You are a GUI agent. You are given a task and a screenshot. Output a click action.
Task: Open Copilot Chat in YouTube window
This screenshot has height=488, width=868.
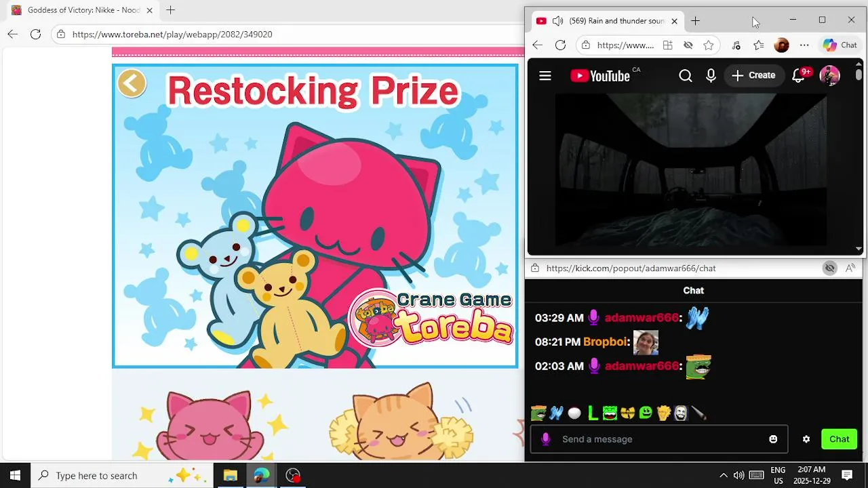tap(840, 45)
